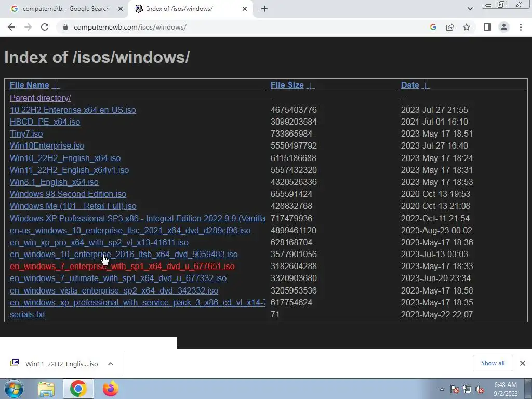Download 10 22H2 Enterprise x64 en-US.iso
This screenshot has width=532, height=399.
point(73,110)
